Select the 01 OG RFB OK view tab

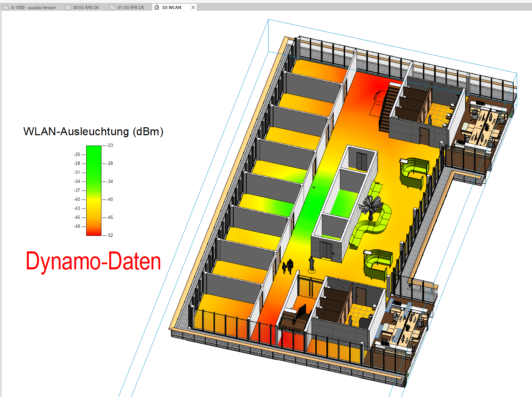(x=130, y=7)
